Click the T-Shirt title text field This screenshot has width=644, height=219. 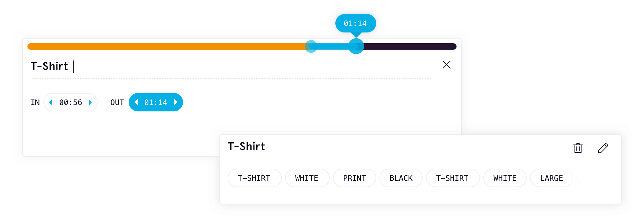pos(231,67)
